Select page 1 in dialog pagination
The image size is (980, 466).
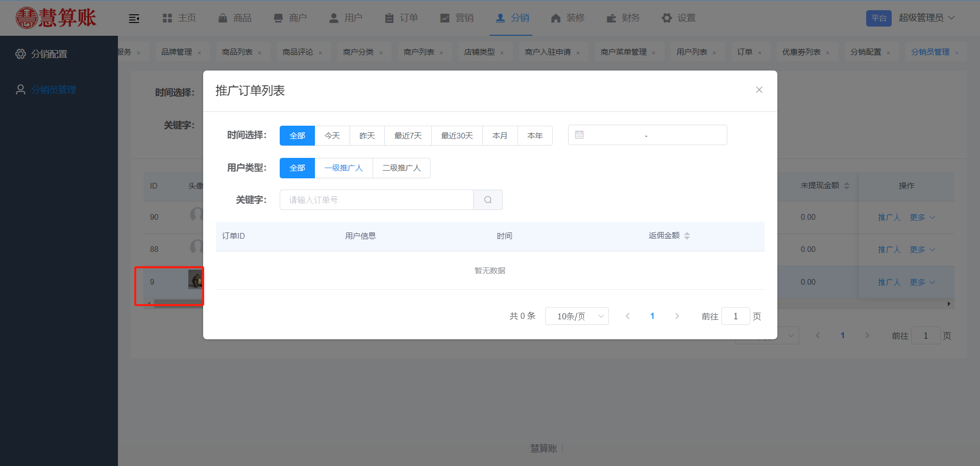652,316
